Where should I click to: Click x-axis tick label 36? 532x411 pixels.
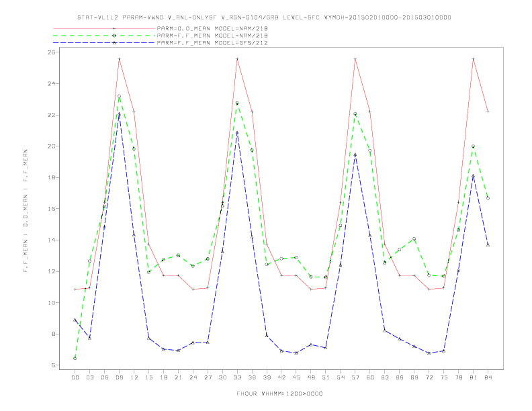(x=252, y=377)
